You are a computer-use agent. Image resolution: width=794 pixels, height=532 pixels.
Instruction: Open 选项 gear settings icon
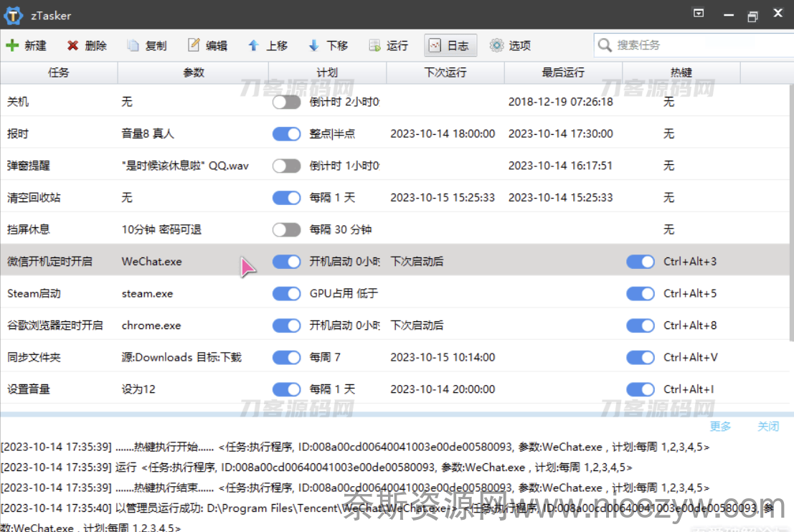pyautogui.click(x=496, y=45)
